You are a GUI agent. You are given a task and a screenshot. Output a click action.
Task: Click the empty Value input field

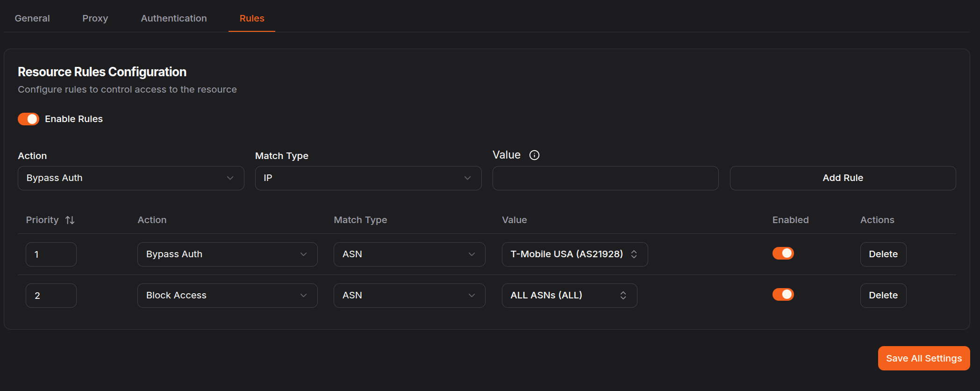[x=605, y=178]
